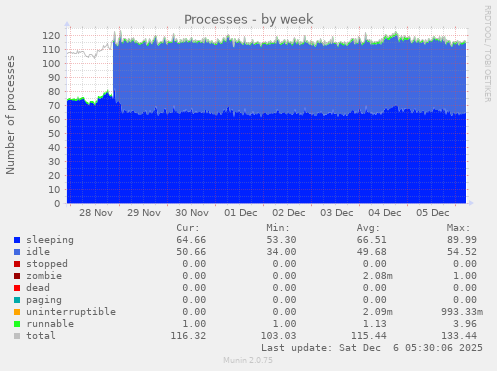This screenshot has height=371, width=497.
Task: Click the total legend color swatch
Action: [17, 336]
